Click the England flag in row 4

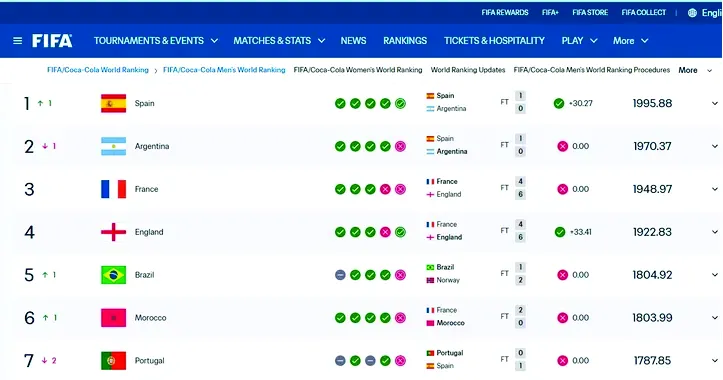[113, 232]
